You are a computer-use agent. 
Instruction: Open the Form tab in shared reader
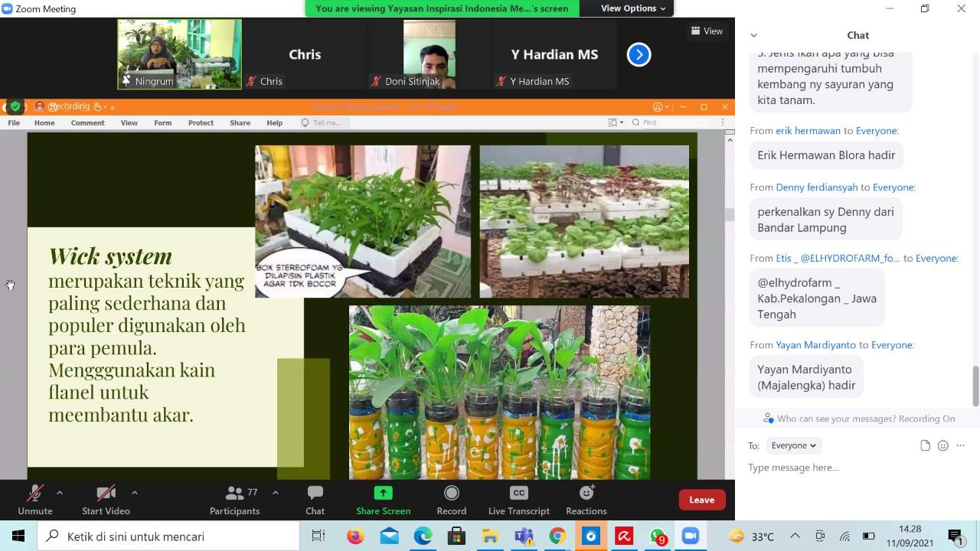162,122
